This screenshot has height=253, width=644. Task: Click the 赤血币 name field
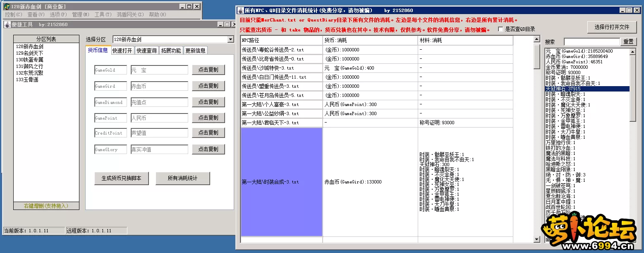tap(159, 86)
